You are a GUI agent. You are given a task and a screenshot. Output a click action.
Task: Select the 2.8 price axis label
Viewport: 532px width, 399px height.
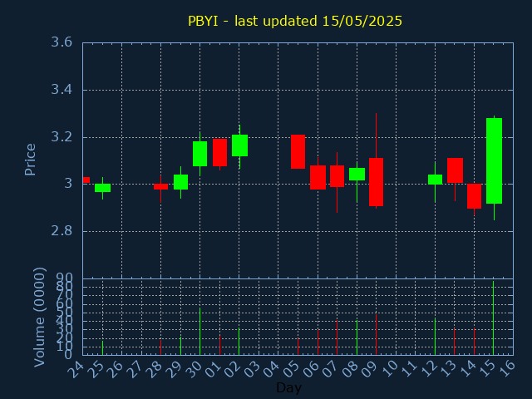[x=62, y=231]
